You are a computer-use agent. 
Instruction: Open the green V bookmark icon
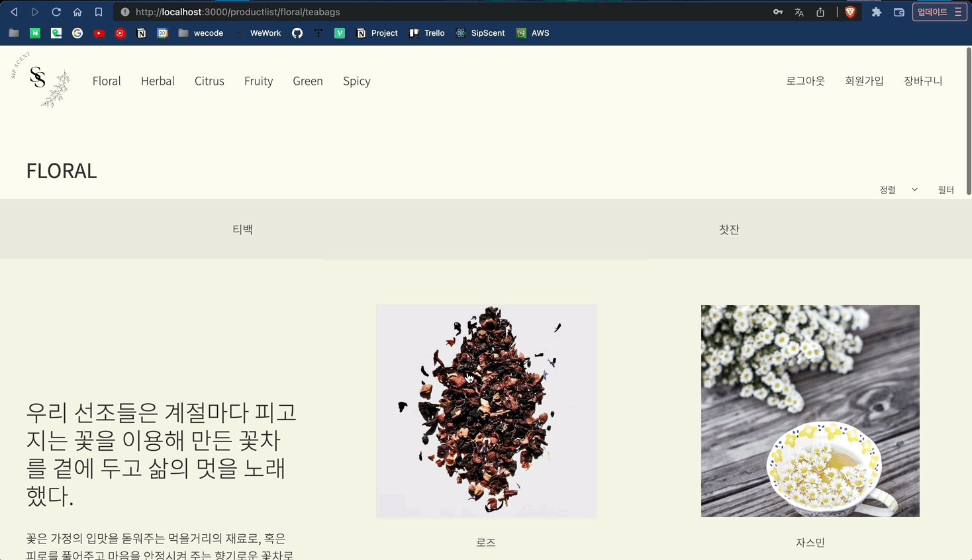340,33
